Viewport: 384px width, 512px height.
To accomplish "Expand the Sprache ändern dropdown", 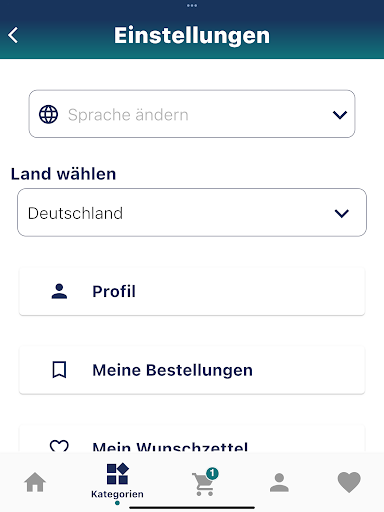I will click(192, 114).
